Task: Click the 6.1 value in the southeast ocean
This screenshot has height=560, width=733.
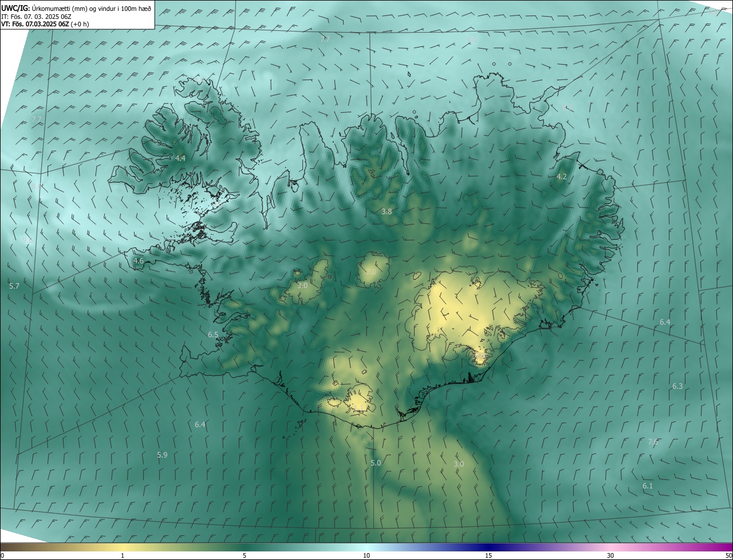Action: (x=648, y=486)
